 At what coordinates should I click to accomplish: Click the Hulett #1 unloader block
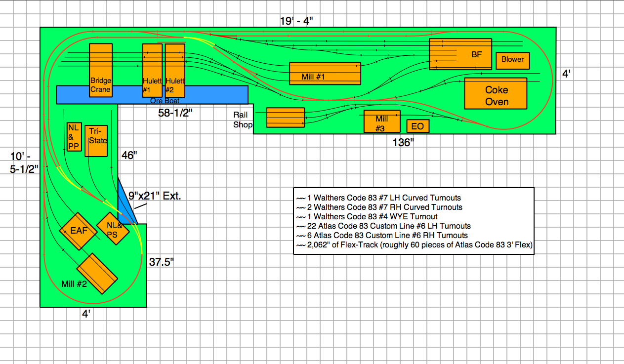coord(152,71)
